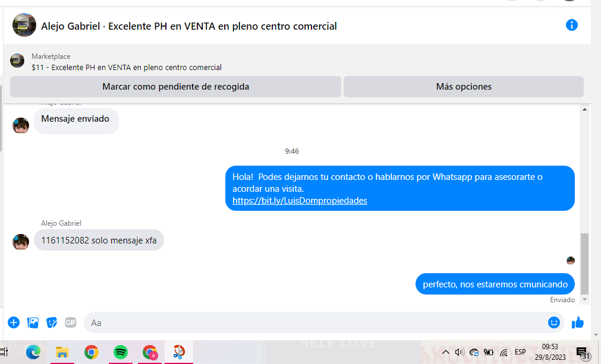Click the volume icon in the system tray
This screenshot has width=601, height=364.
pos(460,352)
